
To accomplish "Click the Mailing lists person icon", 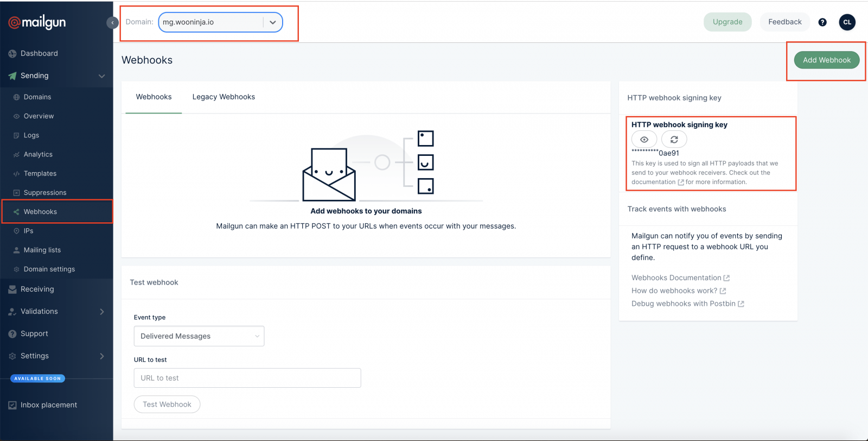I will [x=16, y=250].
